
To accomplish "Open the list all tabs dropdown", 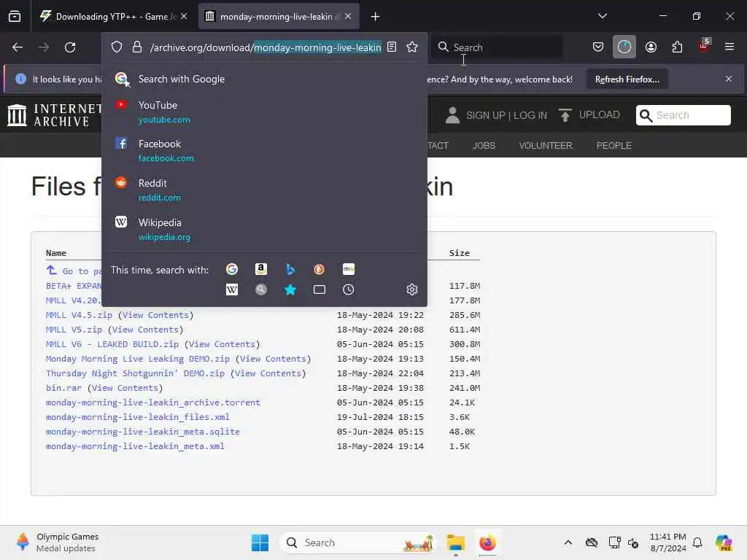I will coord(602,16).
